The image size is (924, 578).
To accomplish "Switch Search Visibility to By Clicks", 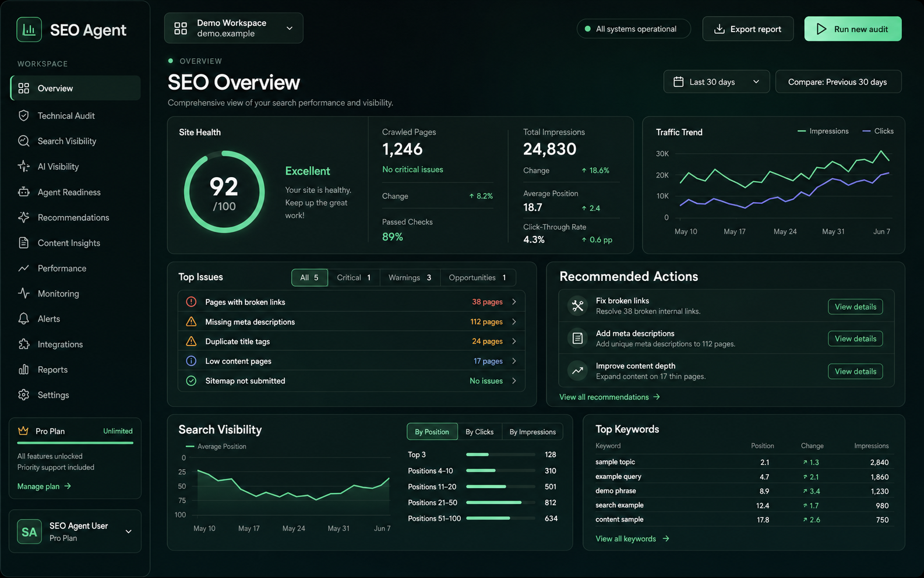I will (x=479, y=432).
